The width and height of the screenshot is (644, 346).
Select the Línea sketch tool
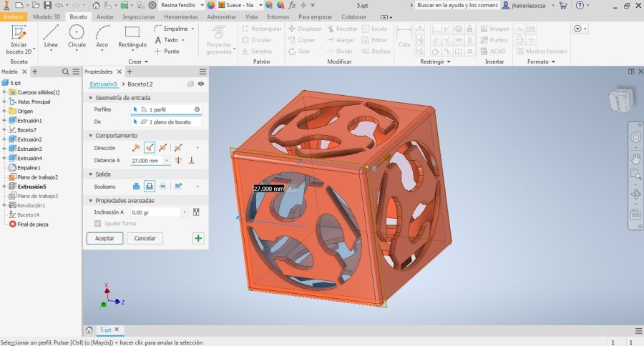tap(51, 37)
